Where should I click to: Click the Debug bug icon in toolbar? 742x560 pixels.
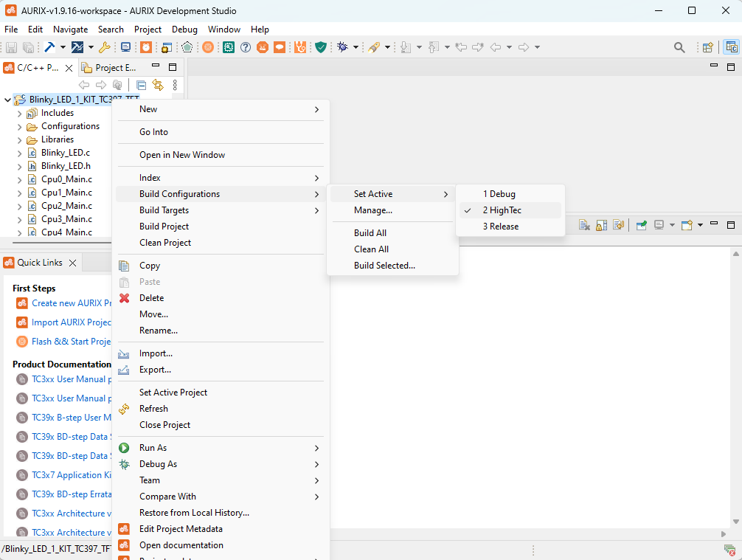click(x=342, y=47)
